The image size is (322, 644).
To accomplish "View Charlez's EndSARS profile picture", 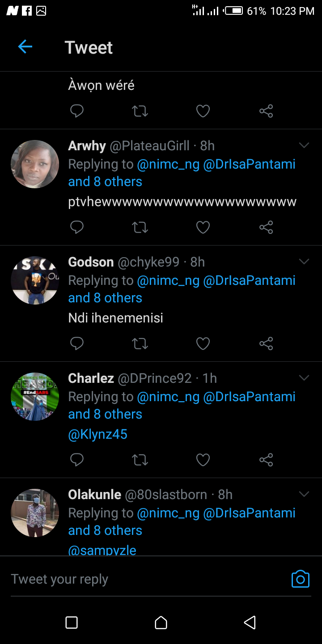I will pos(35,397).
